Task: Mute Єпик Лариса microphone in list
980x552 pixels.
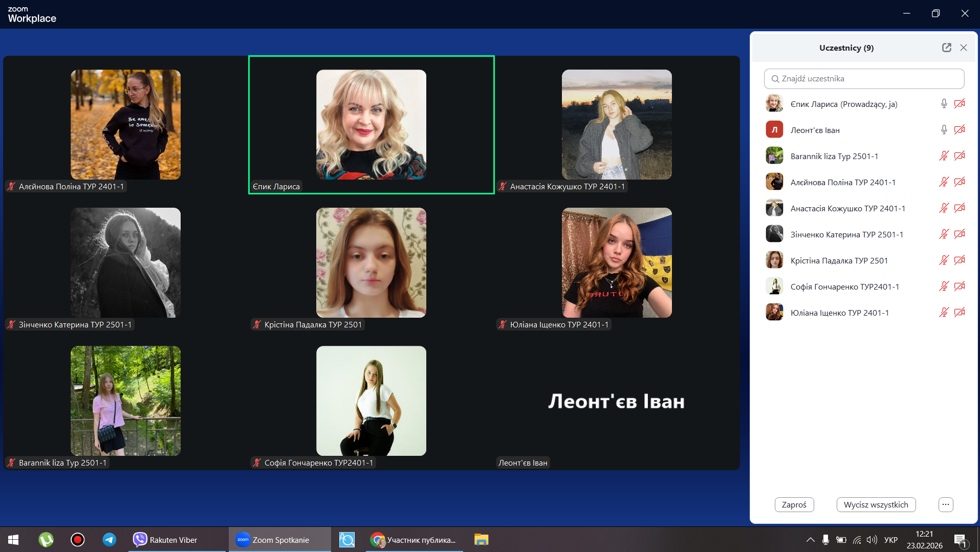Action: pyautogui.click(x=944, y=104)
